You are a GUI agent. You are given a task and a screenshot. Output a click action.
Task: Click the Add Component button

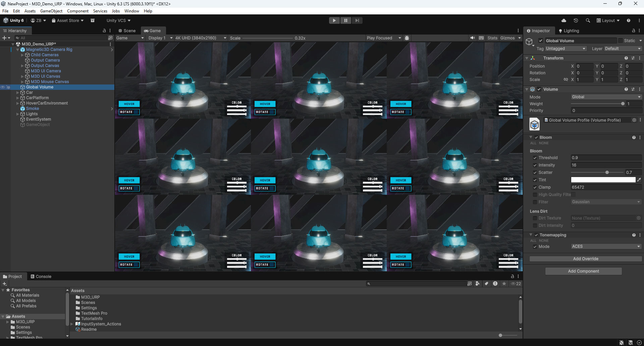583,271
